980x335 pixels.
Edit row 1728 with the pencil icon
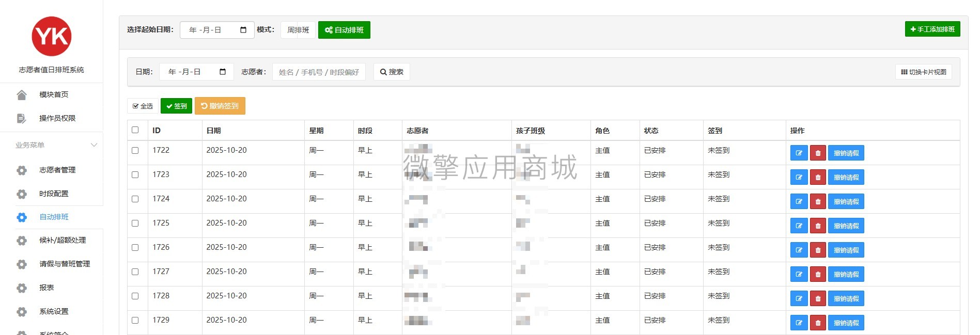(799, 298)
